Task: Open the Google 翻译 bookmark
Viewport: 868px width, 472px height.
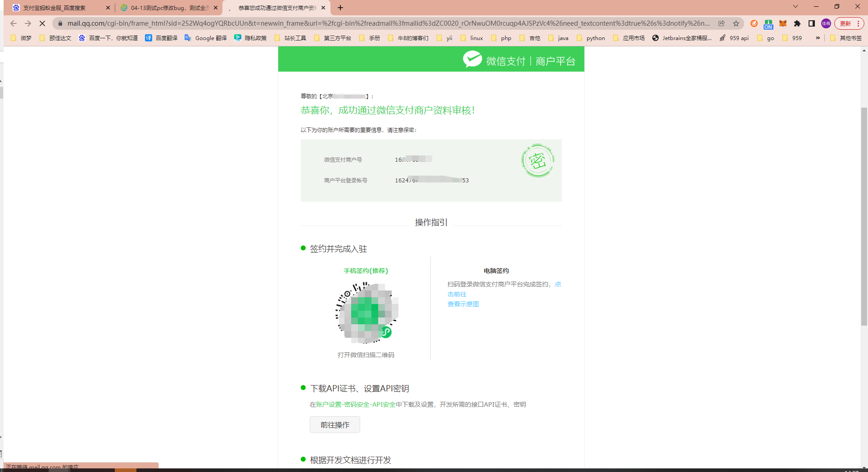Action: click(x=206, y=38)
